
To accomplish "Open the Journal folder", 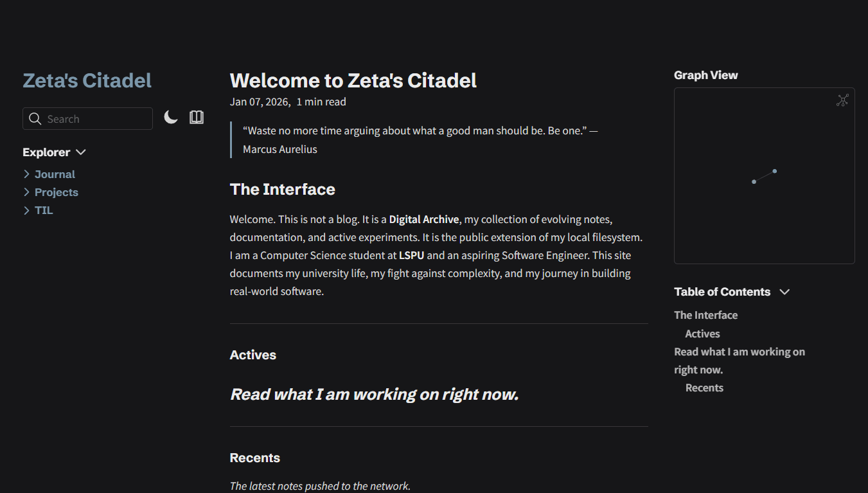I will point(55,174).
